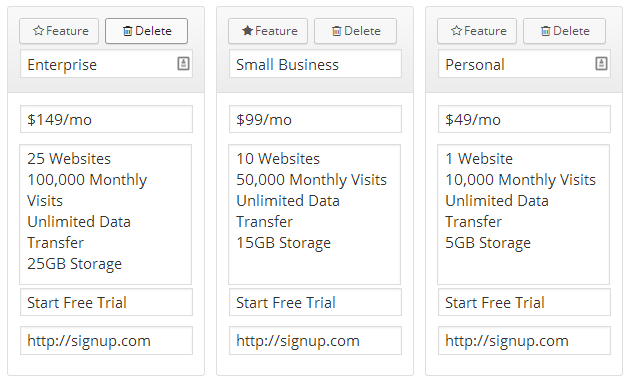Click the $49/mo price field
The width and height of the screenshot is (630, 381).
coord(524,119)
